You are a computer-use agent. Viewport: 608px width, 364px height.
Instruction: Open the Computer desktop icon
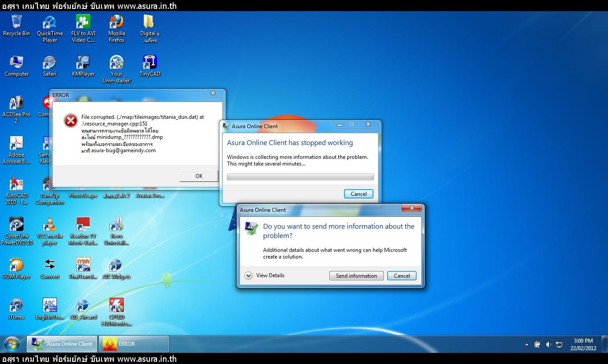click(16, 66)
